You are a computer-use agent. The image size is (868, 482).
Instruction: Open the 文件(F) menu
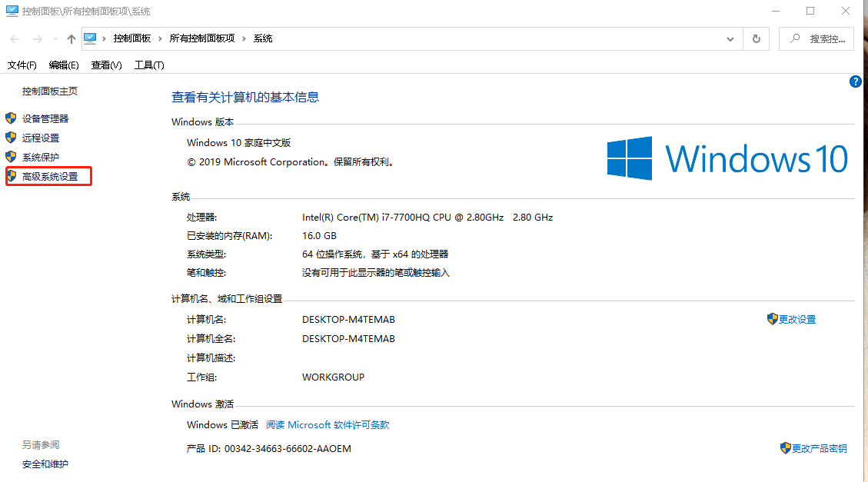point(22,65)
